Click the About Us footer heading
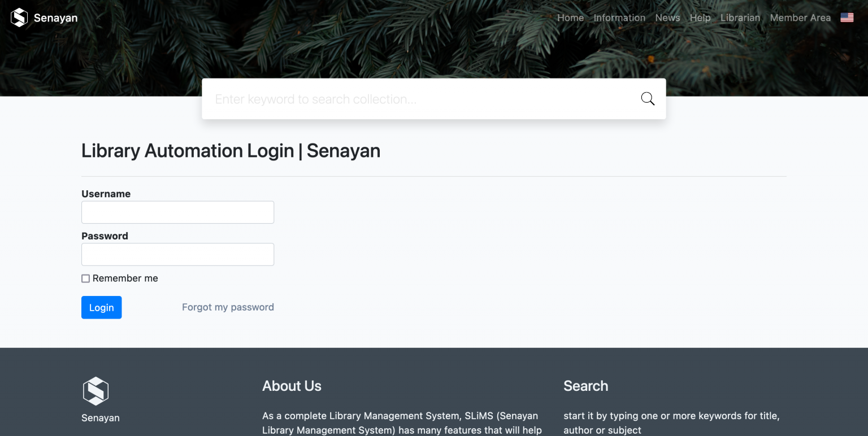This screenshot has height=436, width=868. click(292, 386)
